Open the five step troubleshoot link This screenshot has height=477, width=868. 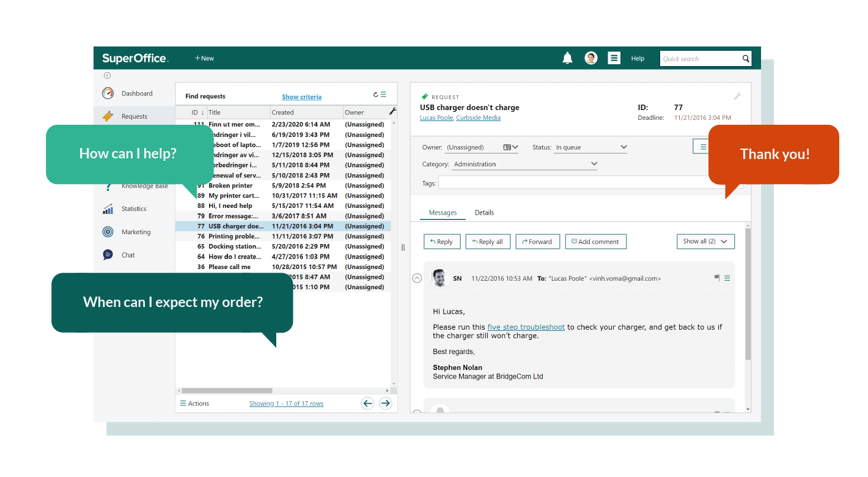pos(526,327)
